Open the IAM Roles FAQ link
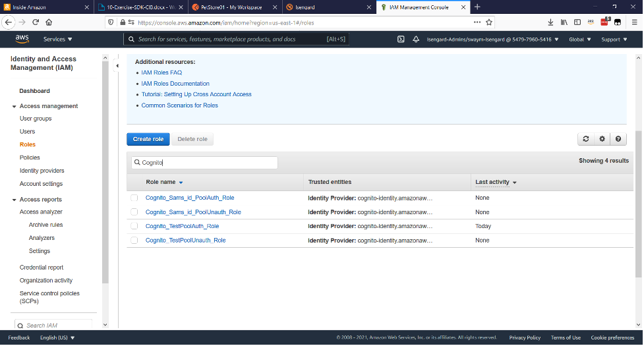Image resolution: width=644 pixels, height=346 pixels. pos(161,72)
